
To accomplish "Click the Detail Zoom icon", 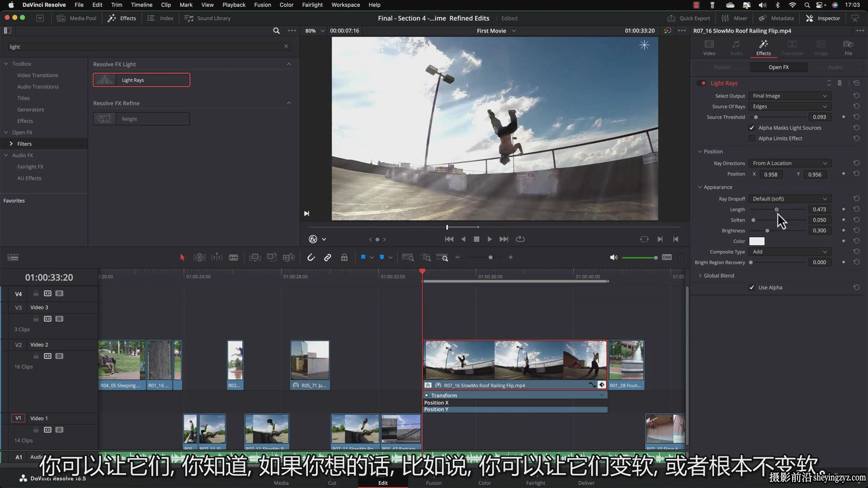I will click(426, 258).
